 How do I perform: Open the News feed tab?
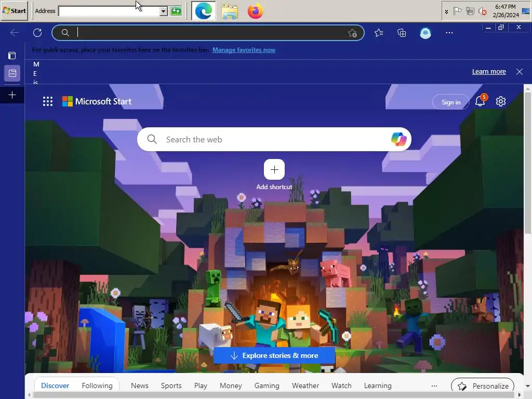tap(139, 386)
